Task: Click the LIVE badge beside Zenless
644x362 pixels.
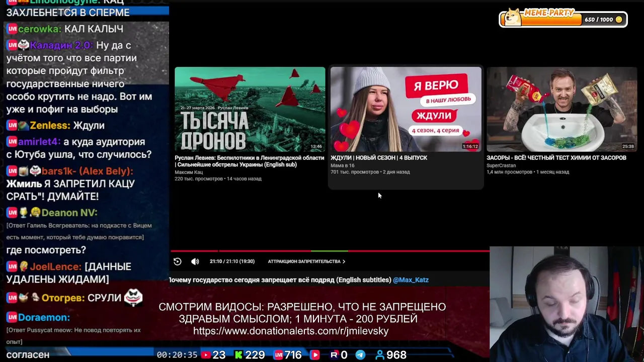Action: click(x=12, y=126)
